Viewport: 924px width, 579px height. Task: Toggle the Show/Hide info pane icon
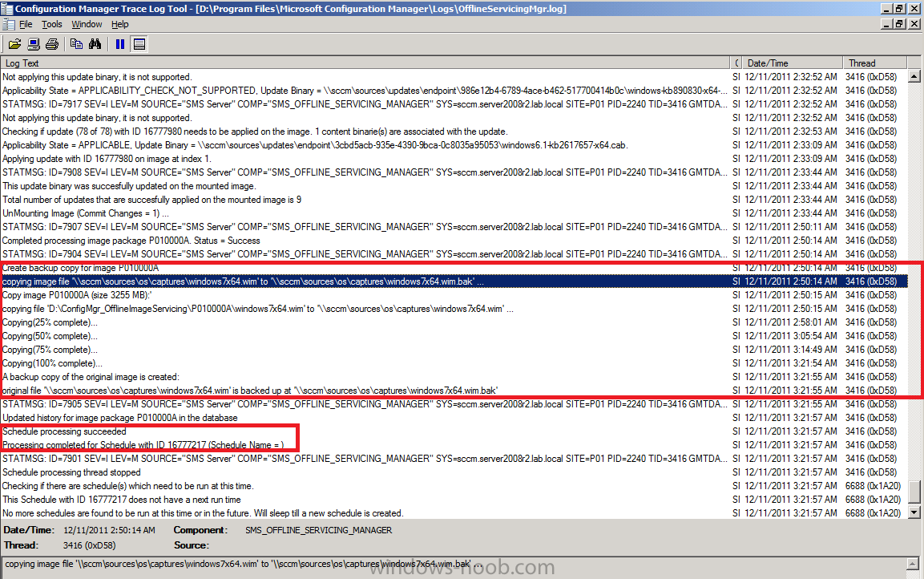click(139, 44)
